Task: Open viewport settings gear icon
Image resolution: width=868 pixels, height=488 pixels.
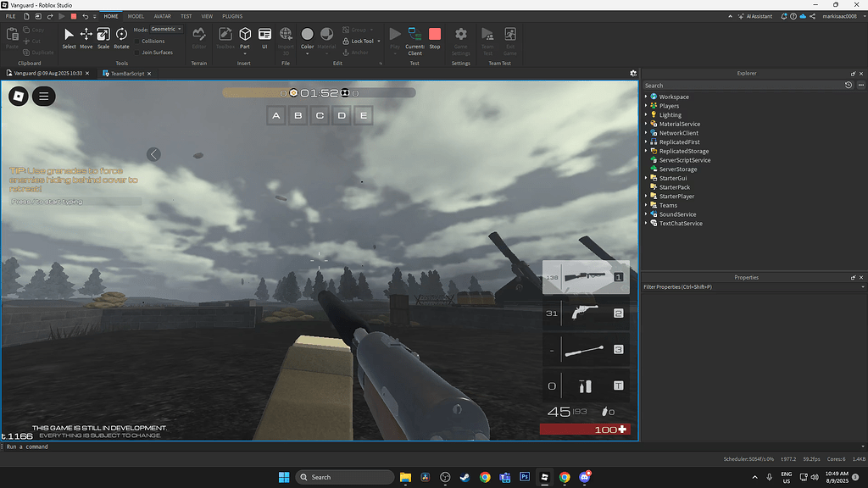Action: pyautogui.click(x=633, y=73)
